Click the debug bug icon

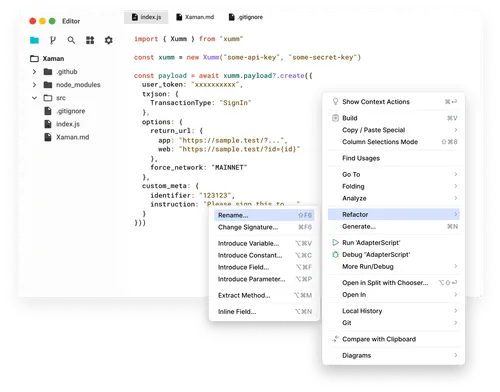pyautogui.click(x=335, y=255)
